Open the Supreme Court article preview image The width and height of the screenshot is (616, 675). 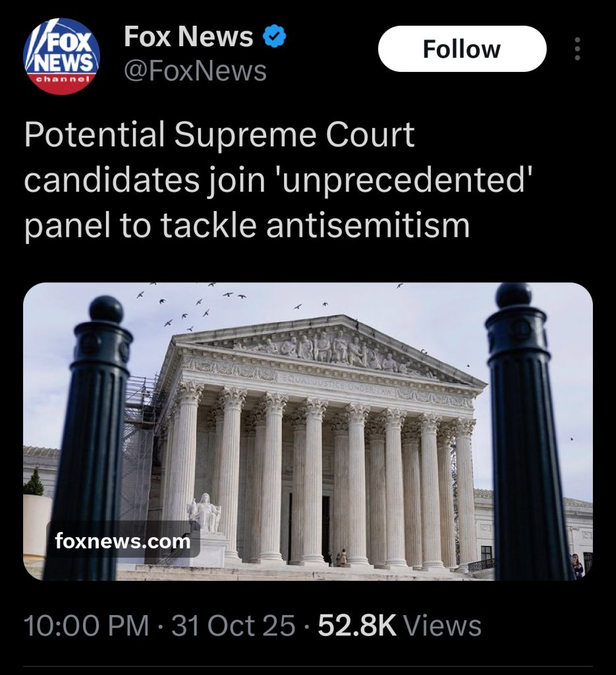point(308,431)
